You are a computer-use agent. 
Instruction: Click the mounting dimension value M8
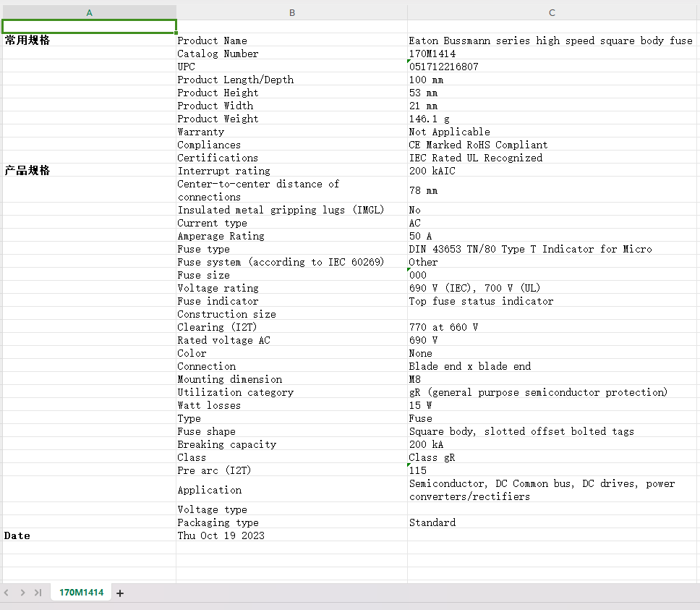[x=552, y=379]
